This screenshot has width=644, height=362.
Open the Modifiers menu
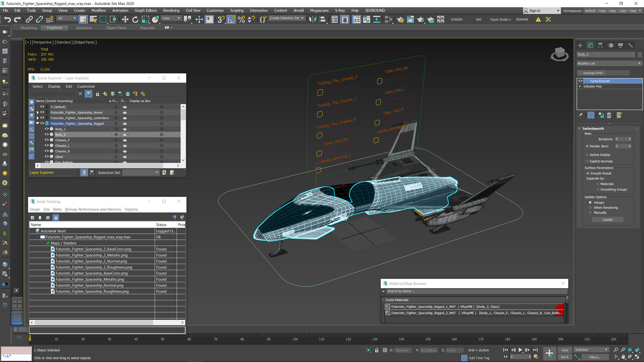coord(99,10)
